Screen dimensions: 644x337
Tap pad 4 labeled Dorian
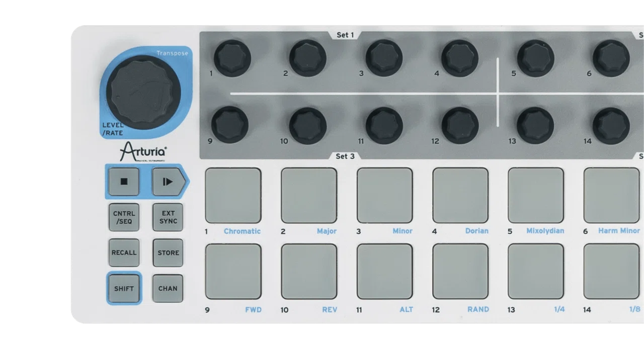click(x=460, y=196)
